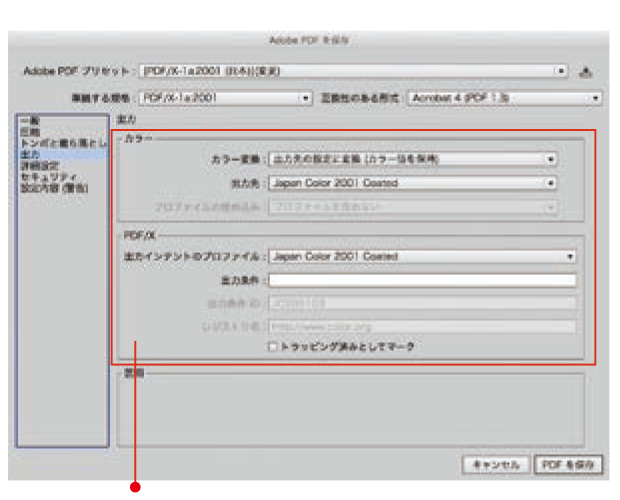Click the disabled プロファイルの埋め込み dropdown
The height and width of the screenshot is (500, 620).
[413, 207]
